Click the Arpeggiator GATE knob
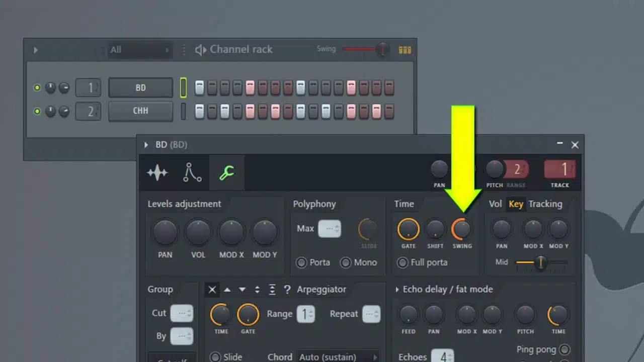The height and width of the screenshot is (362, 644). 248,315
